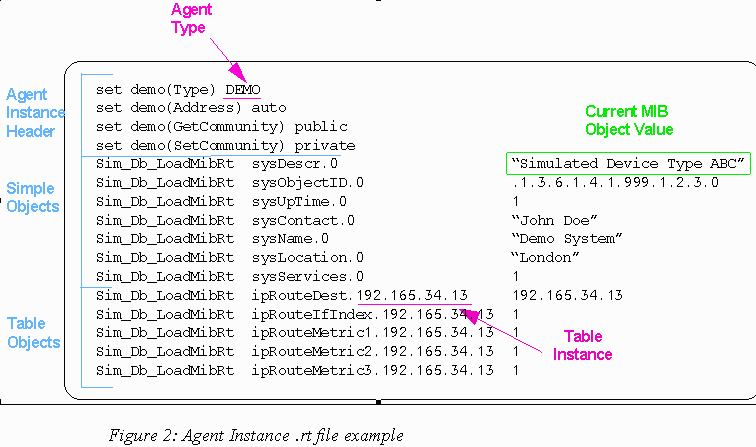Select the underlined DEMO agent type value
756x447 pixels.
pos(242,88)
